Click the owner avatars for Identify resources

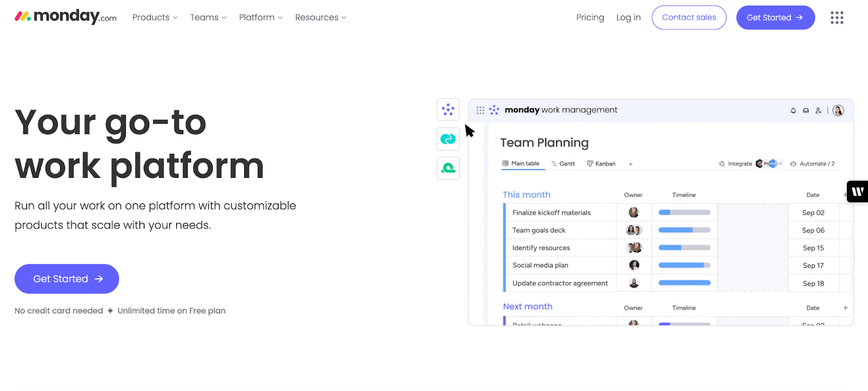[634, 248]
